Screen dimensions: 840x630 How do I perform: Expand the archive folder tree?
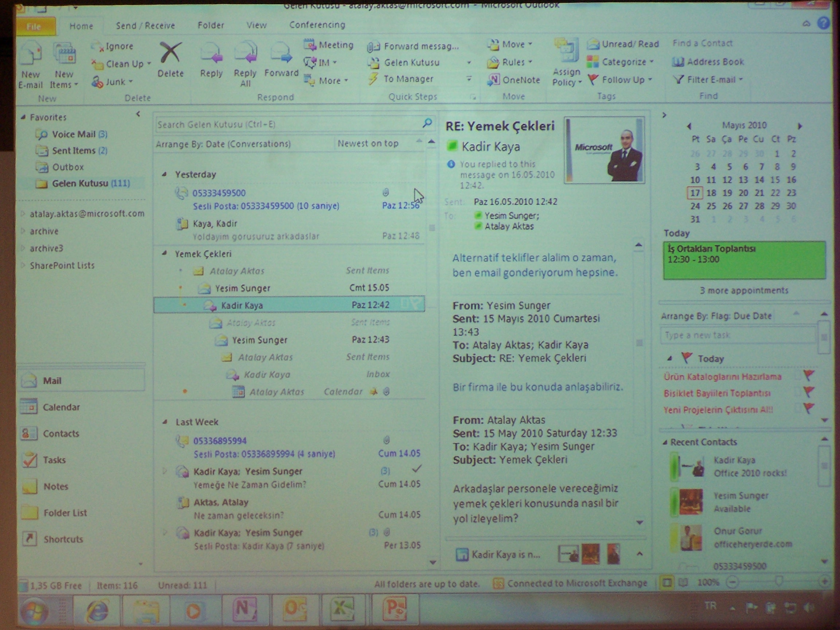[23, 231]
